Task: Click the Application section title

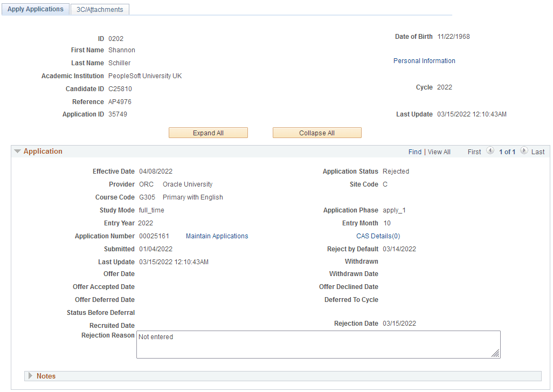Action: [43, 152]
